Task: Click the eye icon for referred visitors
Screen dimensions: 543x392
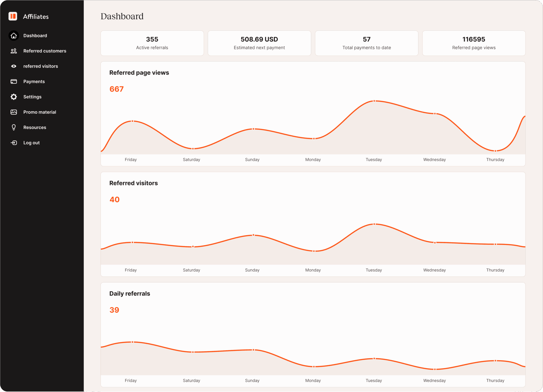Action: (x=14, y=66)
